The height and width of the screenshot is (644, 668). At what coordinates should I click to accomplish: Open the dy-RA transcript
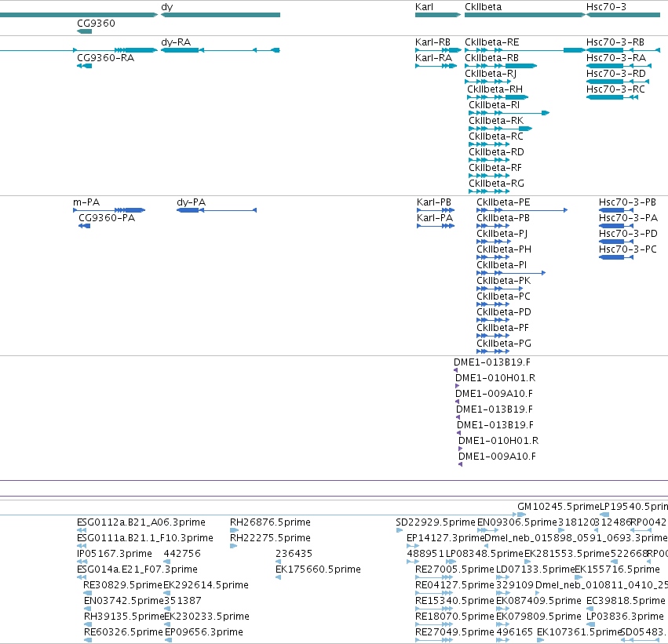tap(176, 42)
